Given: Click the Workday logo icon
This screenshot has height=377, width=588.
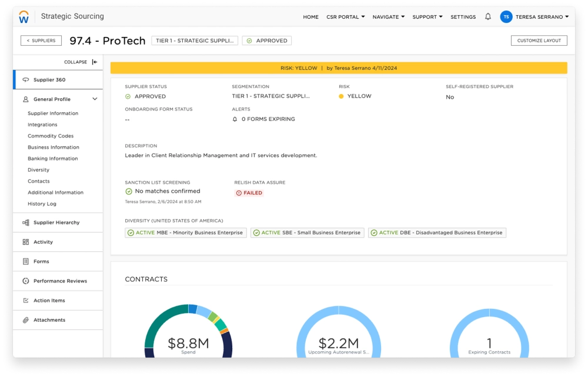Looking at the screenshot, I should coord(24,17).
